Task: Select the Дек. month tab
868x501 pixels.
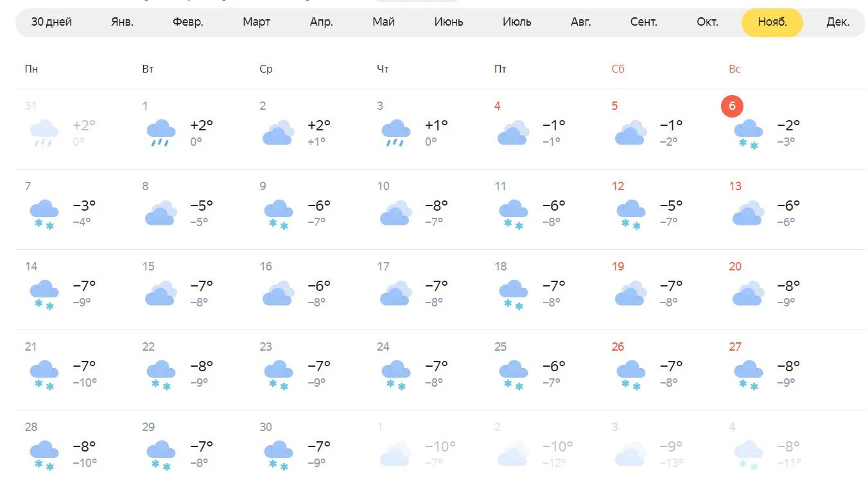Action: point(838,22)
